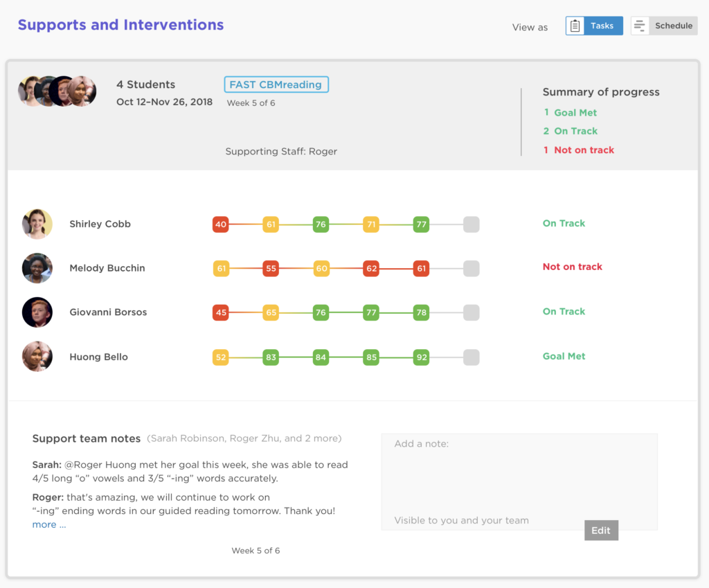Click the Schedule view timeline icon
The image size is (709, 588).
click(x=640, y=26)
